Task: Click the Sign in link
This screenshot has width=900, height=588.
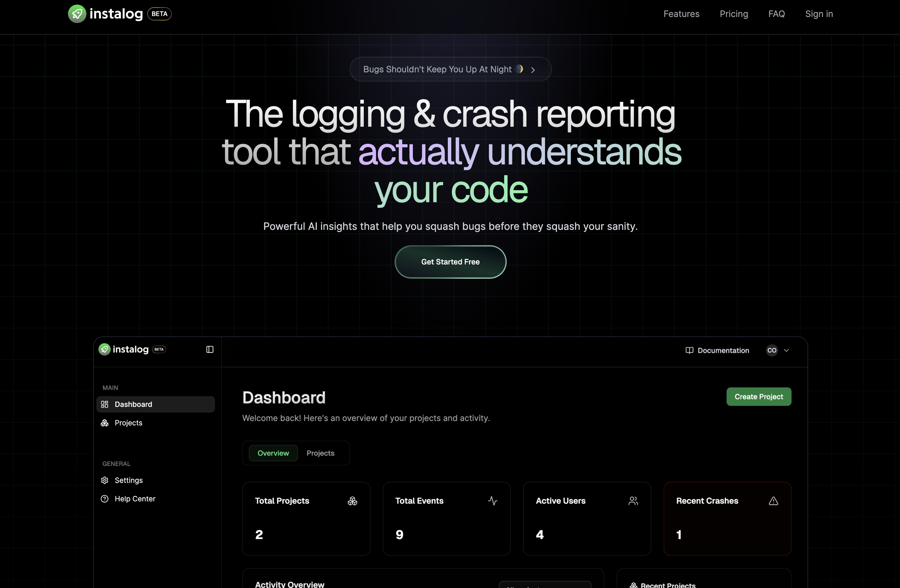Action: coord(819,14)
